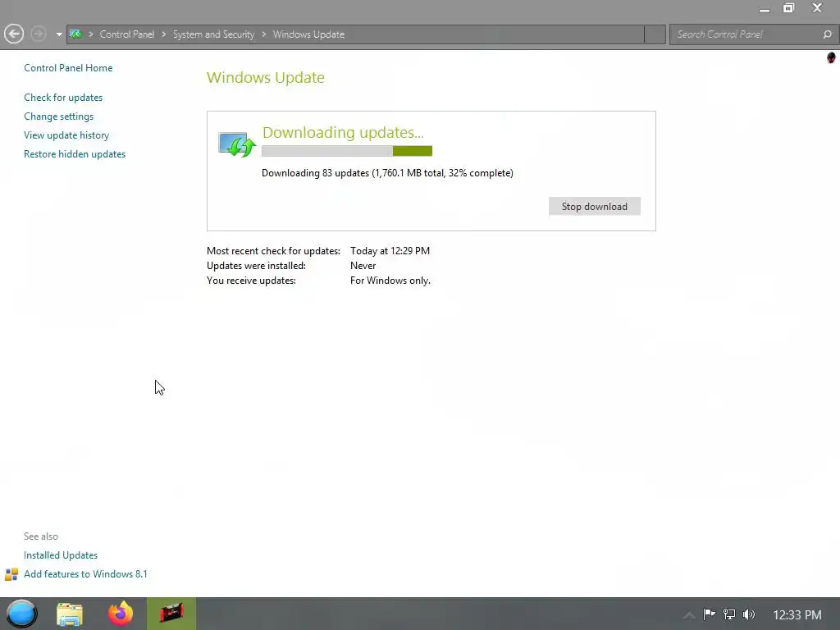Click the download progress bar
The image size is (840, 630).
pos(347,151)
